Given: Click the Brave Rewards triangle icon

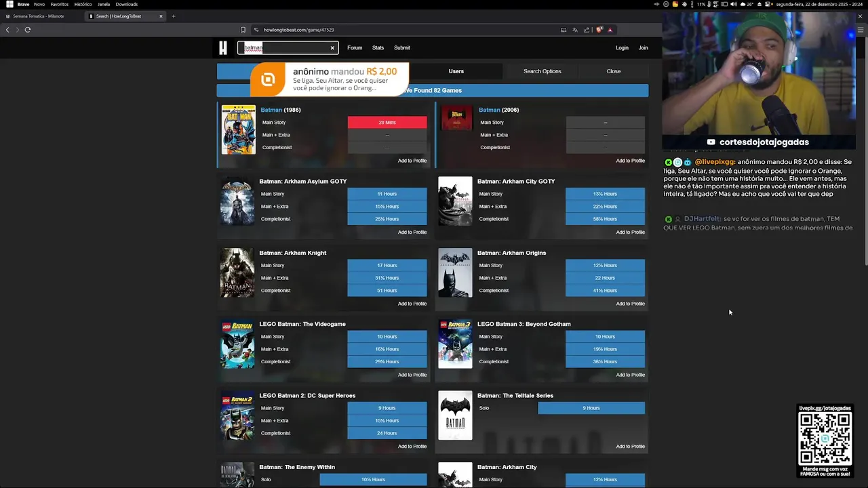Looking at the screenshot, I should pyautogui.click(x=610, y=30).
